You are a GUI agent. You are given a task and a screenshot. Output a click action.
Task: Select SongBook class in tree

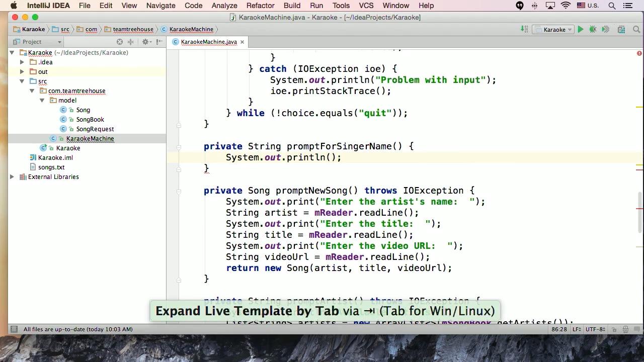click(90, 119)
